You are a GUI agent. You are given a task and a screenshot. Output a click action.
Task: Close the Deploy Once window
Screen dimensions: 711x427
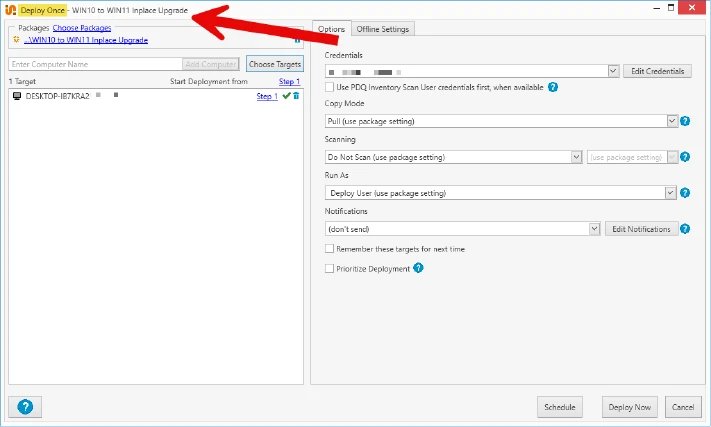(x=692, y=8)
